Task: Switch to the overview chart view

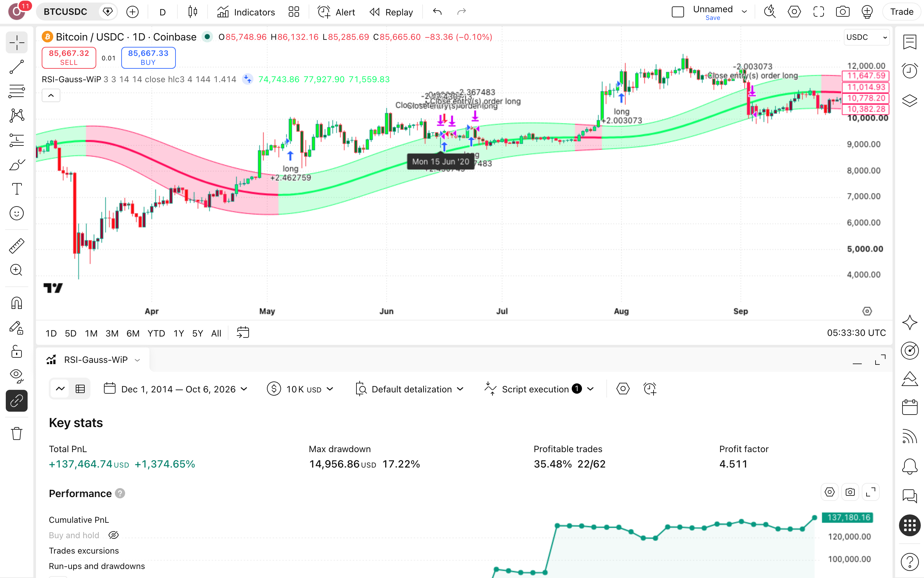Action: (60, 389)
